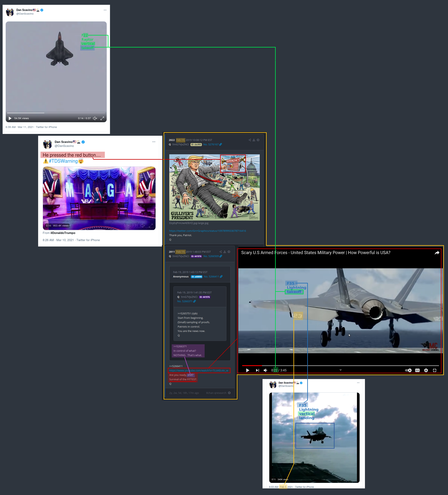Toggle YouTube autoplay switch
Screen dimensions: 448x495
408,370
